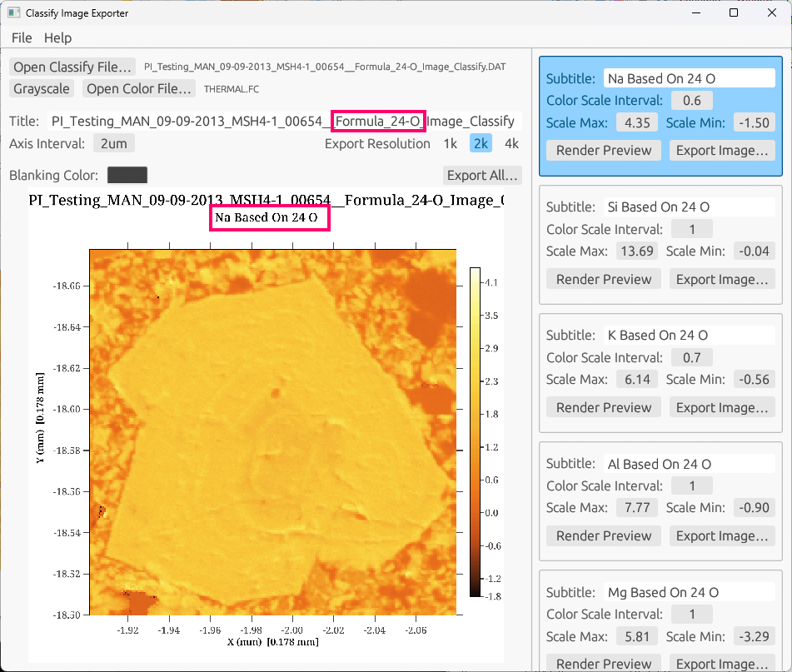This screenshot has height=672, width=792.
Task: Render Preview for Na Based On 24 O
Action: tap(604, 151)
